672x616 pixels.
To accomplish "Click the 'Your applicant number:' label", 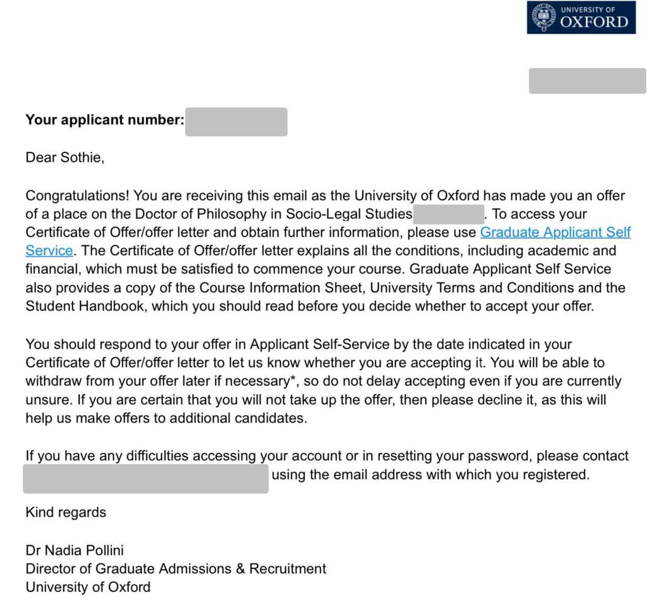I will click(x=105, y=120).
